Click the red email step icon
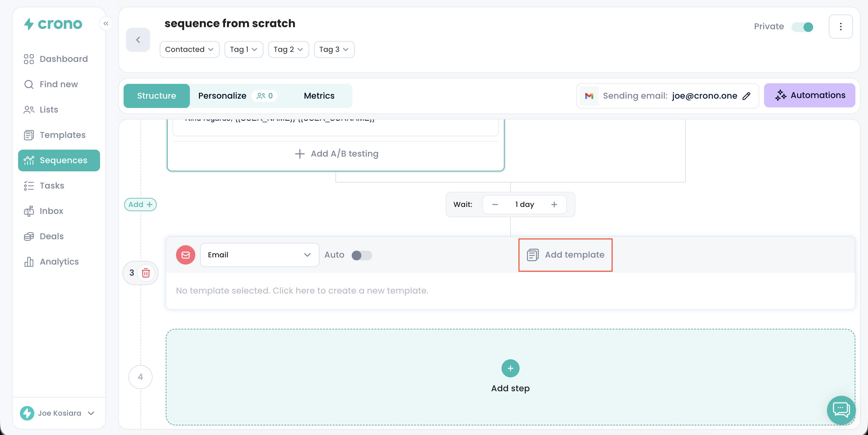868x435 pixels. tap(185, 255)
